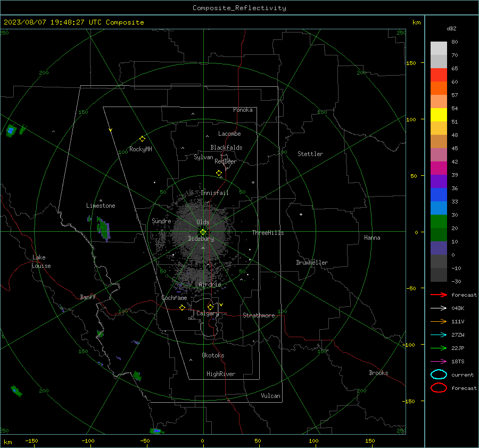479x448 pixels.
Task: Click the Strathmore label
Action: pos(259,315)
